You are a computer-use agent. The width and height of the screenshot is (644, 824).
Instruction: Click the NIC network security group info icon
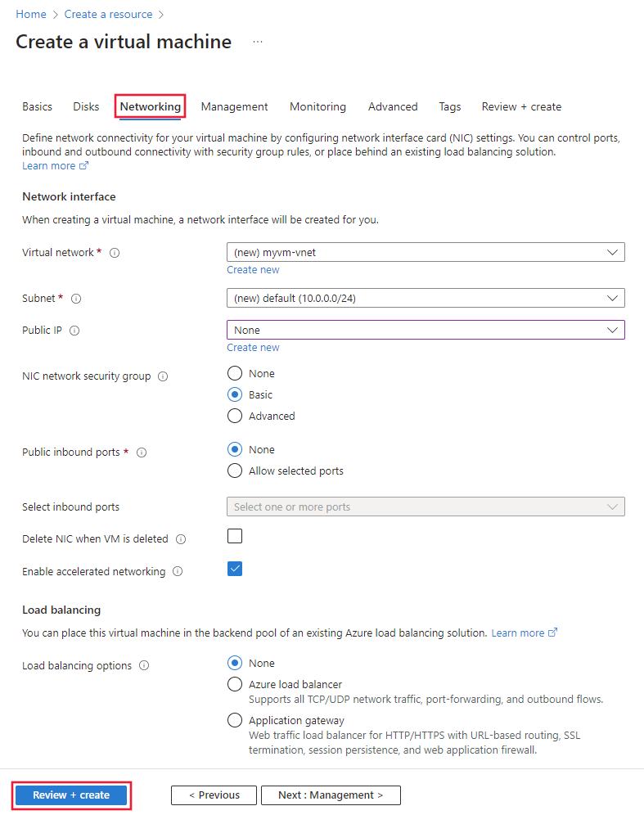click(161, 376)
